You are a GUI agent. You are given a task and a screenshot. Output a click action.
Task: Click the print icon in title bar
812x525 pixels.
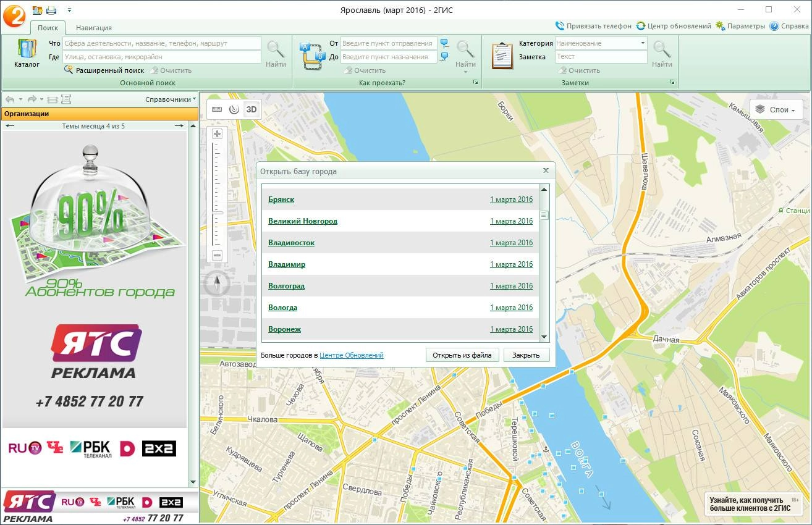[51, 10]
